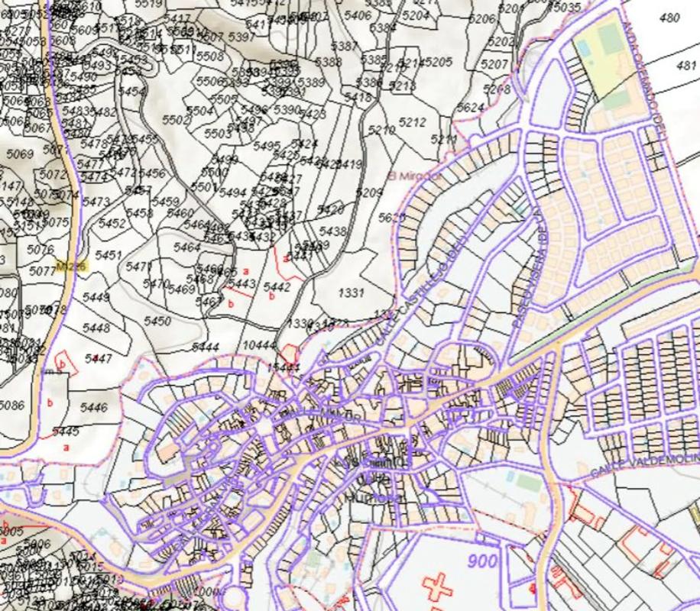Pick parcel 5446

(x=94, y=408)
